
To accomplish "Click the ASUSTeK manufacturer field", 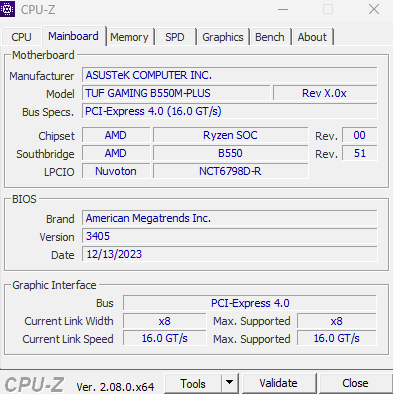I will (x=230, y=75).
